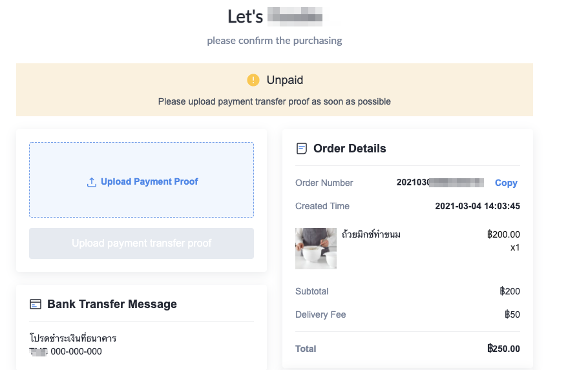
Task: Copy the order number
Action: tap(506, 183)
